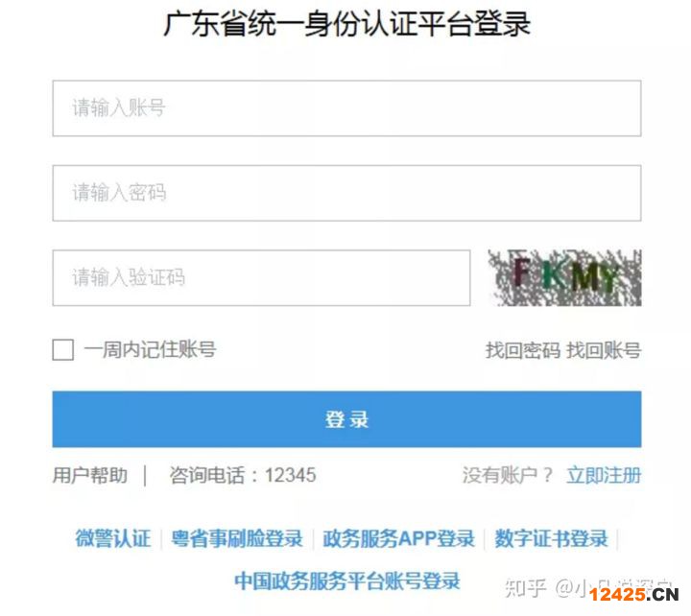Click the 咨询电话：12345 text
This screenshot has width=691, height=616.
[x=243, y=475]
